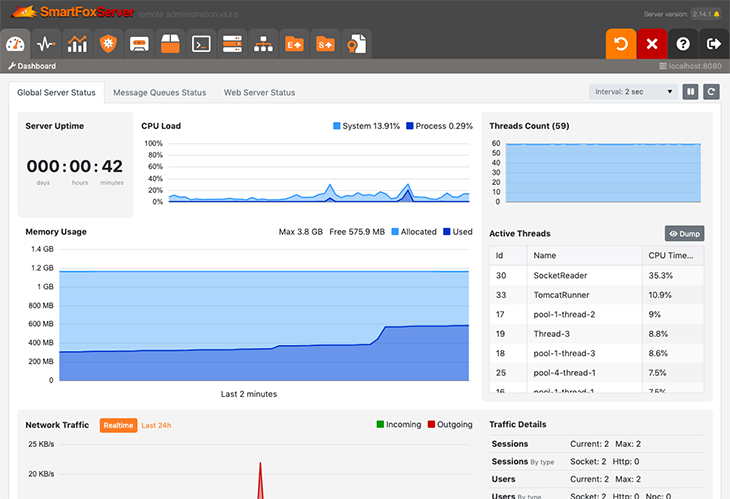Image resolution: width=730 pixels, height=499 pixels.
Task: Open the console terminal module
Action: pos(201,44)
